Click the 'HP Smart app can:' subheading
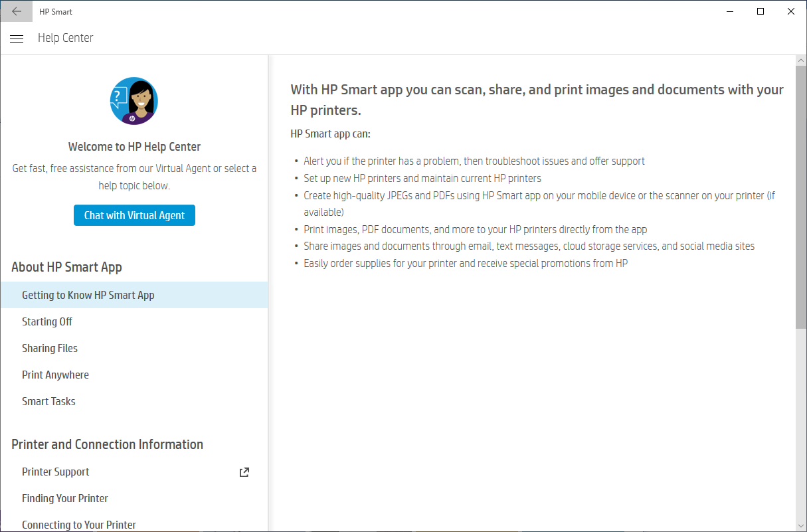 (x=330, y=133)
